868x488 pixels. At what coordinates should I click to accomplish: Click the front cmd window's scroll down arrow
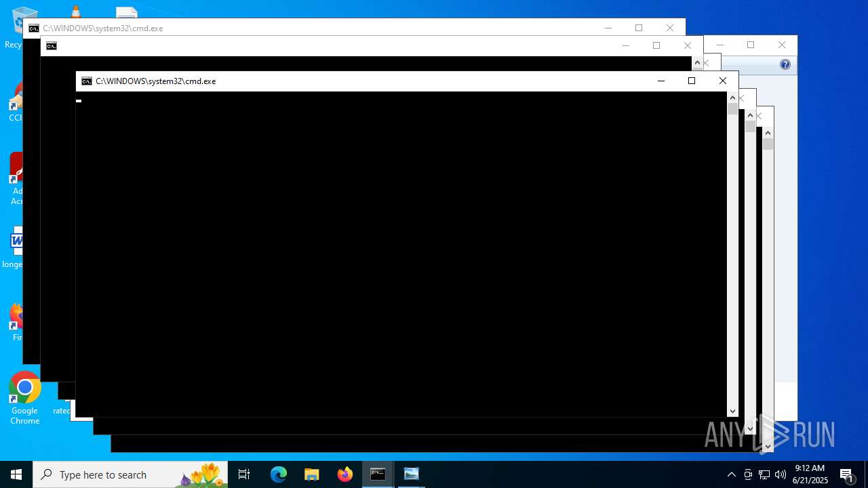(732, 411)
